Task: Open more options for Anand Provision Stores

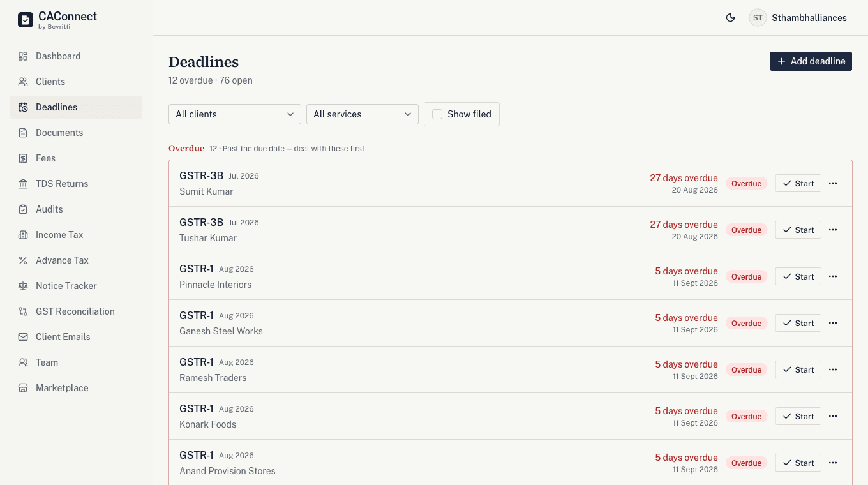Action: (833, 463)
